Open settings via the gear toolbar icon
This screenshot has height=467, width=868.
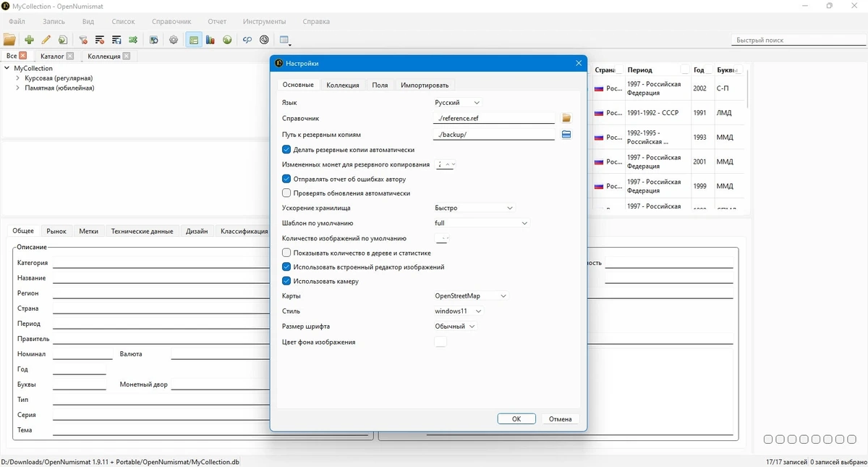pyautogui.click(x=174, y=40)
